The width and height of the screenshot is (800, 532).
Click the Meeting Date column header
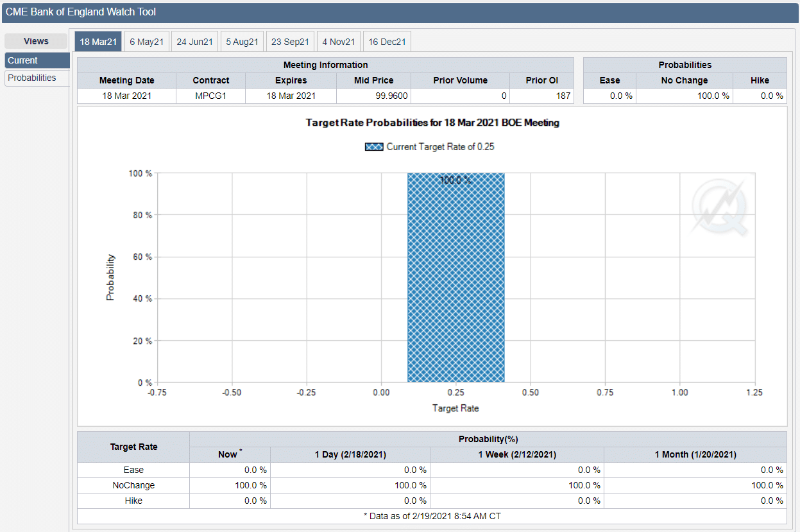(x=126, y=80)
